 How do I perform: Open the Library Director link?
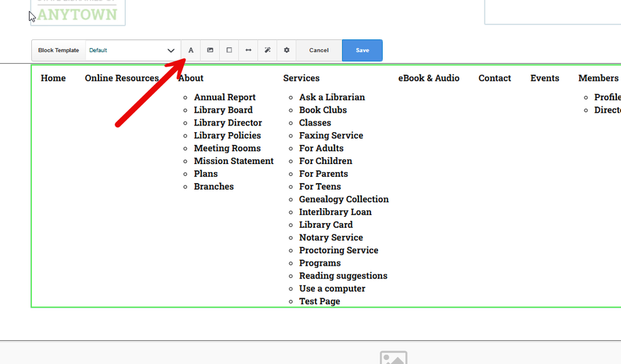coord(228,123)
